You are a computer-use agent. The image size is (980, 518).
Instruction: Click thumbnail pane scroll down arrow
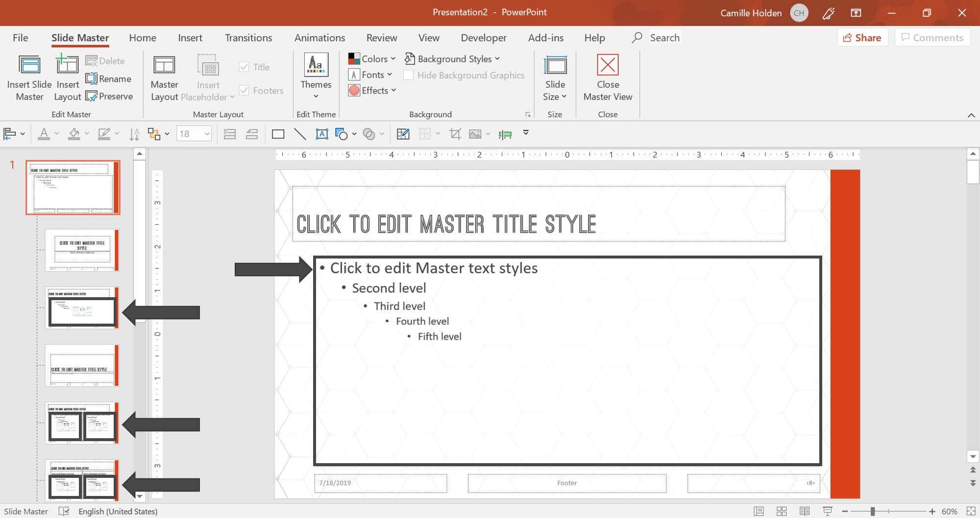140,496
